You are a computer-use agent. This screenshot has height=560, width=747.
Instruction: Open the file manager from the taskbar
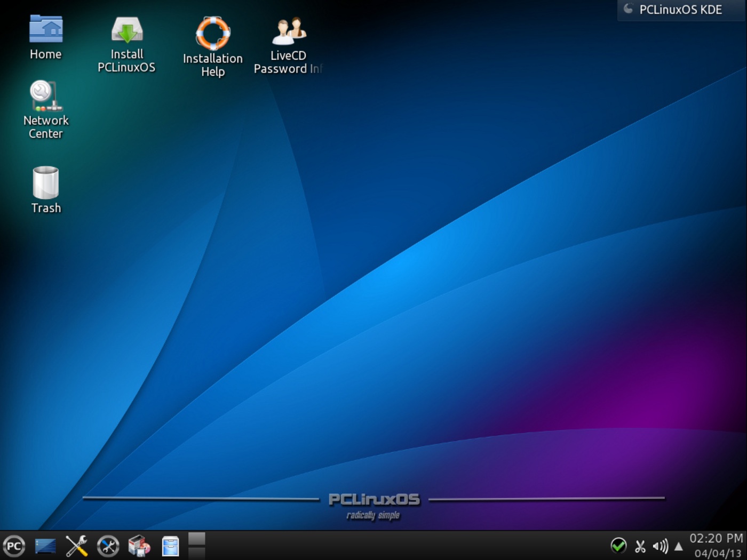(x=170, y=545)
